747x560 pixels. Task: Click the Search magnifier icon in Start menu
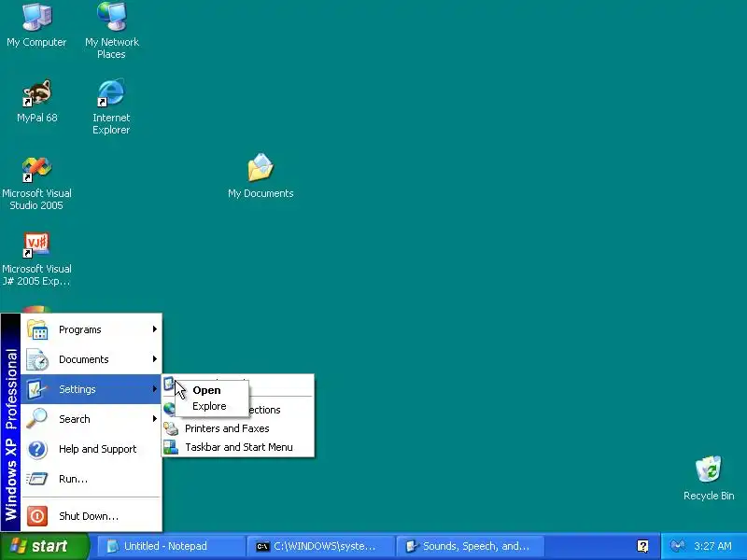coord(37,418)
